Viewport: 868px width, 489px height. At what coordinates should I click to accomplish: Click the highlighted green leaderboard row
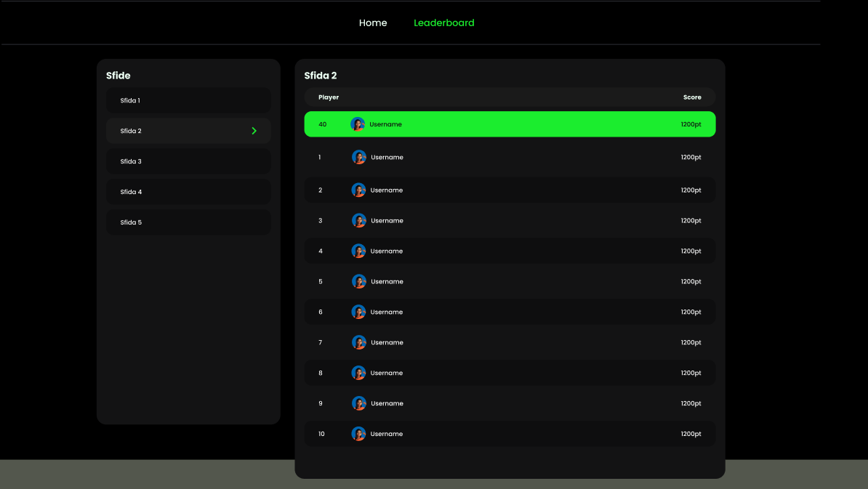point(510,124)
